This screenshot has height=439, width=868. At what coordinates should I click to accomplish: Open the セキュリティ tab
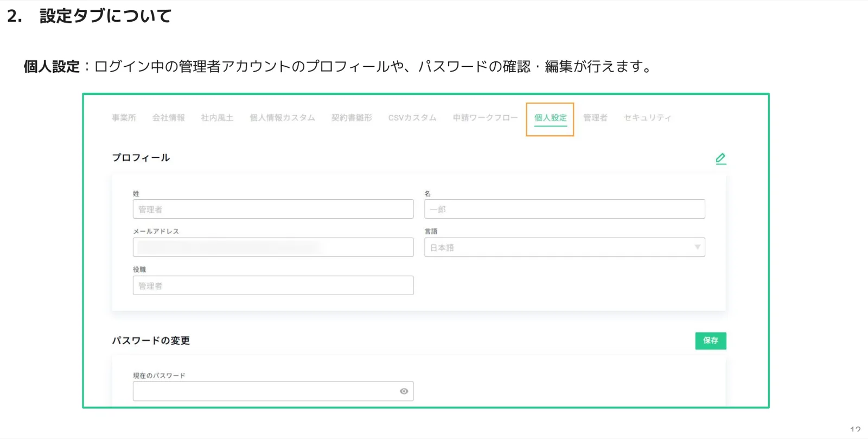coord(647,118)
